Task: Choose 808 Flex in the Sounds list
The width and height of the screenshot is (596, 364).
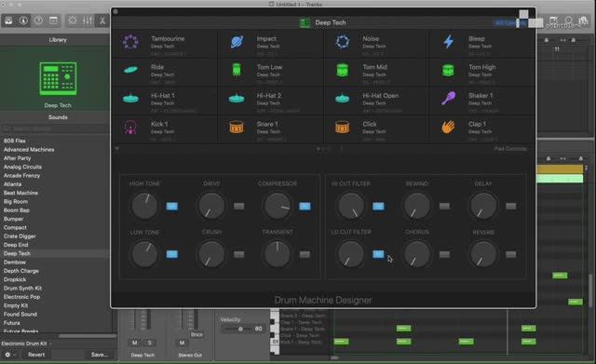Action: point(15,141)
